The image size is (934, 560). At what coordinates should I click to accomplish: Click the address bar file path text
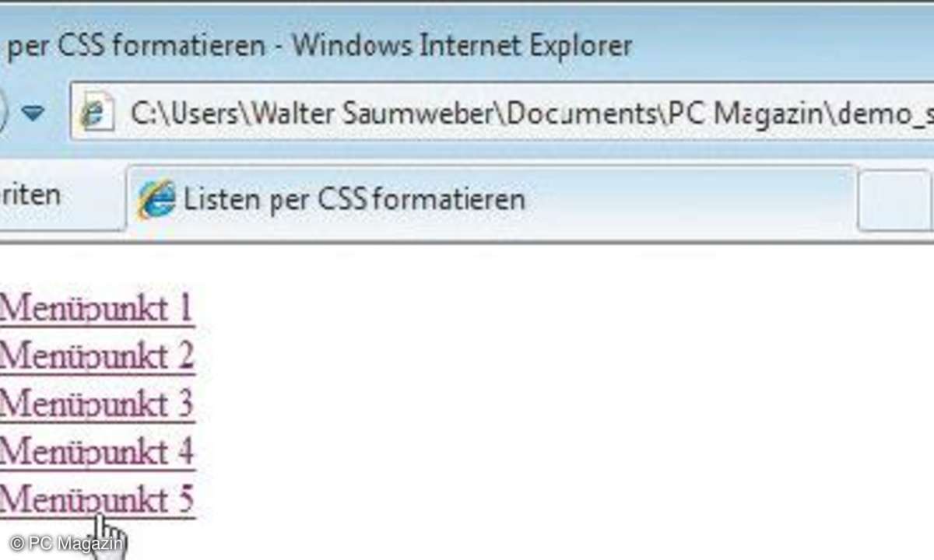(x=529, y=115)
